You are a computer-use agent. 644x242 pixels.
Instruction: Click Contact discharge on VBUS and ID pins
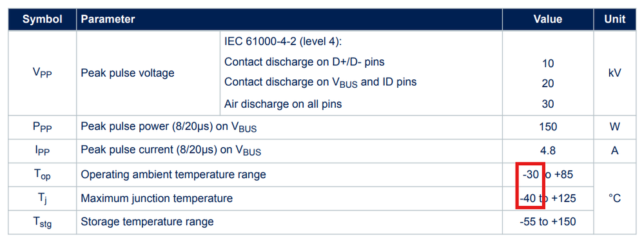click(x=320, y=82)
